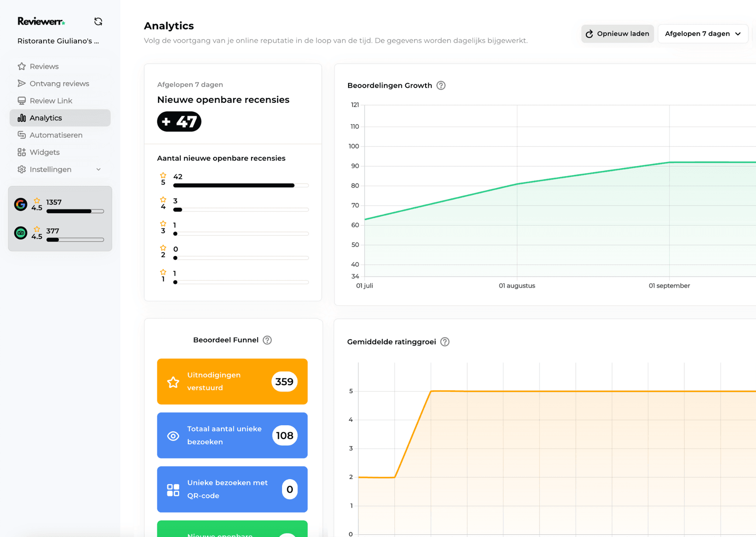756x537 pixels.
Task: Click the question mark beside Beoordeel Funnel
Action: 267,340
